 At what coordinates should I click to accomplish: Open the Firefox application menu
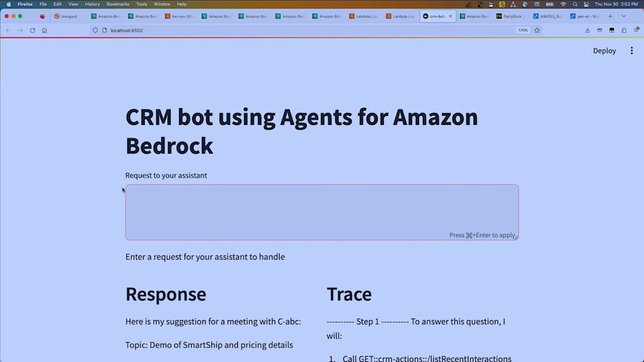pyautogui.click(x=25, y=4)
